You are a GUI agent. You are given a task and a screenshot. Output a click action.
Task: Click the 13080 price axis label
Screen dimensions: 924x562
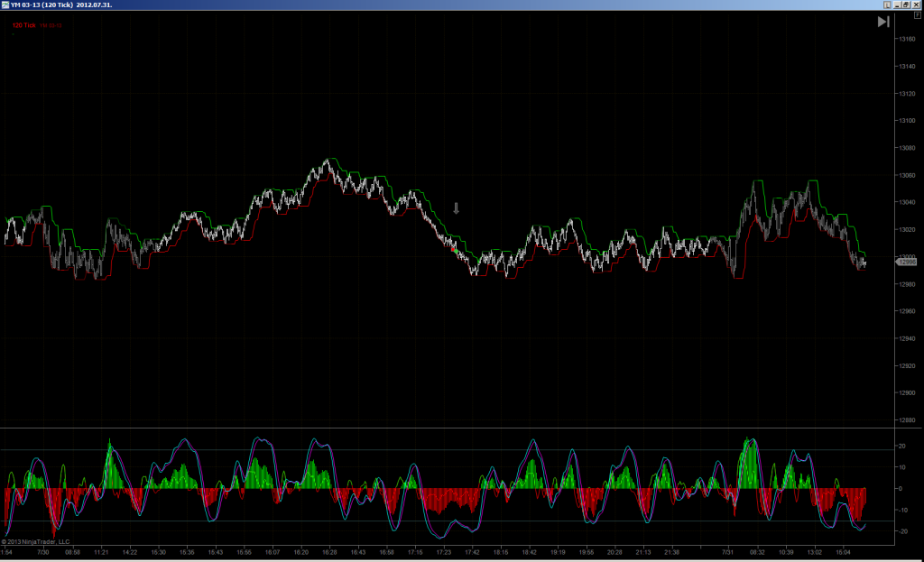pyautogui.click(x=907, y=148)
